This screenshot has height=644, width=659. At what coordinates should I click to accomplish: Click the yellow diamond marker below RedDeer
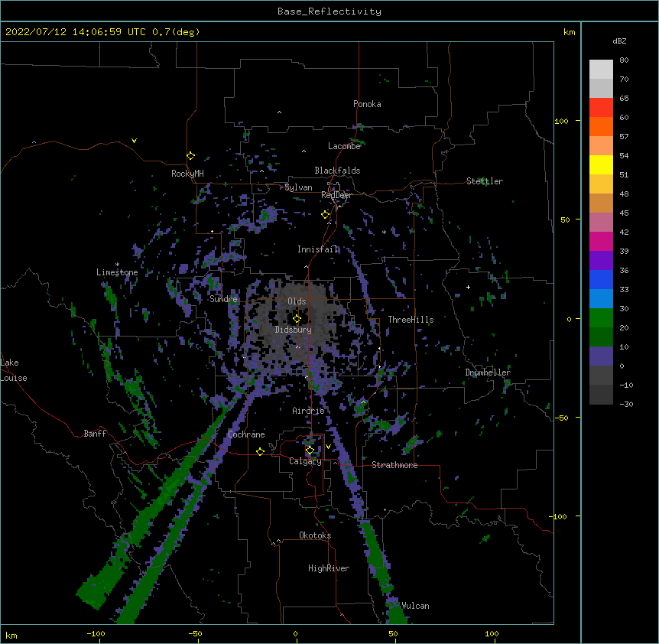click(x=325, y=215)
